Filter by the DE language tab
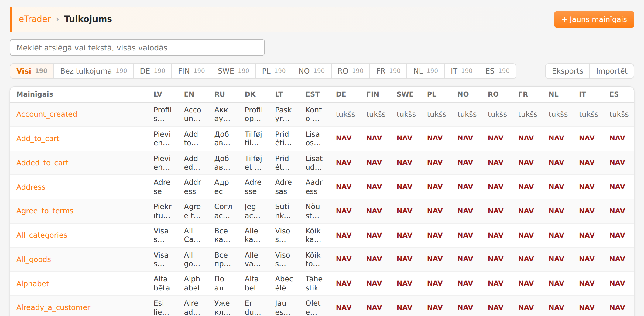Viewport: 644px width, 316px height. coord(152,71)
